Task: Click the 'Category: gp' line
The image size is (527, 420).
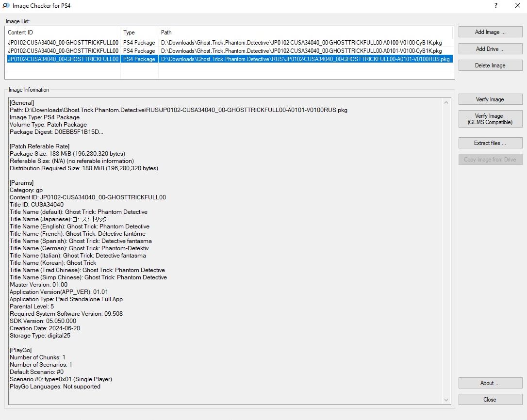Action: pyautogui.click(x=26, y=190)
